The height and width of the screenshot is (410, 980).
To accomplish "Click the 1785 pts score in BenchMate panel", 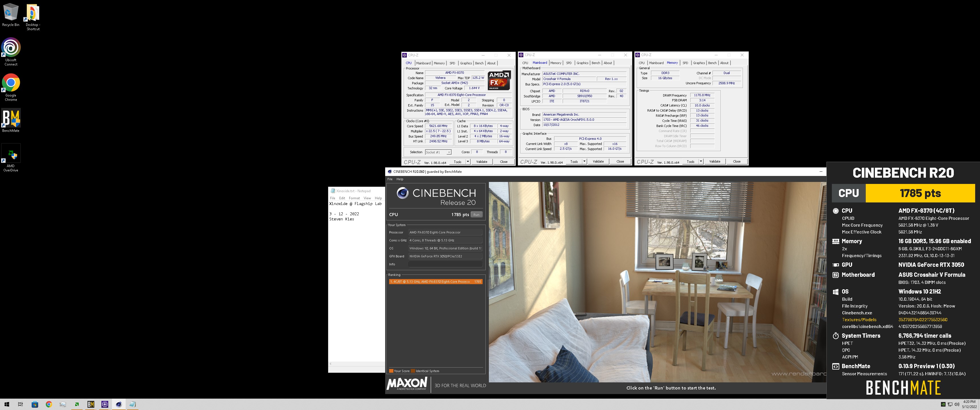I will tap(920, 193).
